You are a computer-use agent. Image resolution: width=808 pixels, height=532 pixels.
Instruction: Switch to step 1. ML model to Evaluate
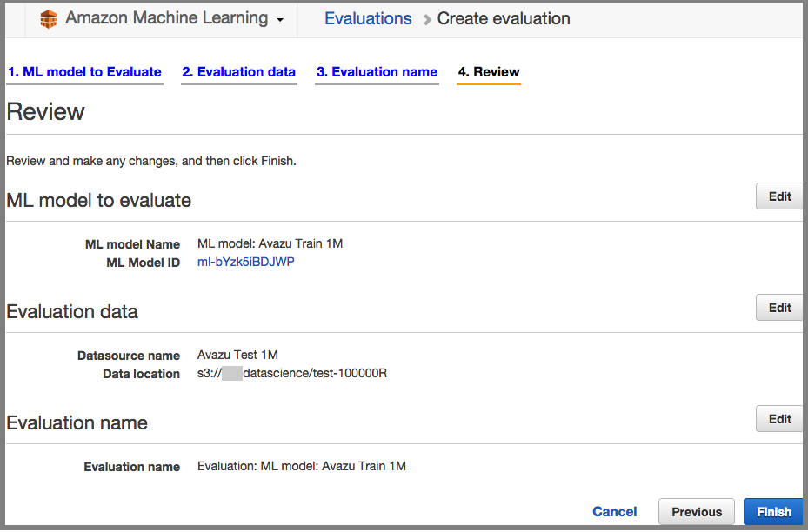(84, 72)
